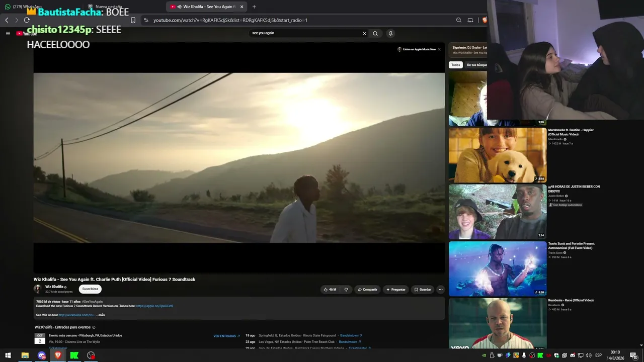The height and width of the screenshot is (362, 644).
Task: Open the Marshmello ft. Bastille - Happier title
Action: [x=571, y=132]
